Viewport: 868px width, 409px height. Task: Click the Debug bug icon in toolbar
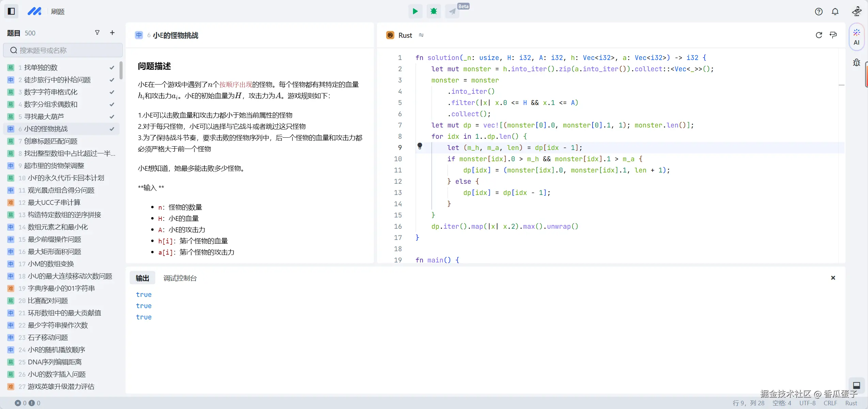click(433, 11)
